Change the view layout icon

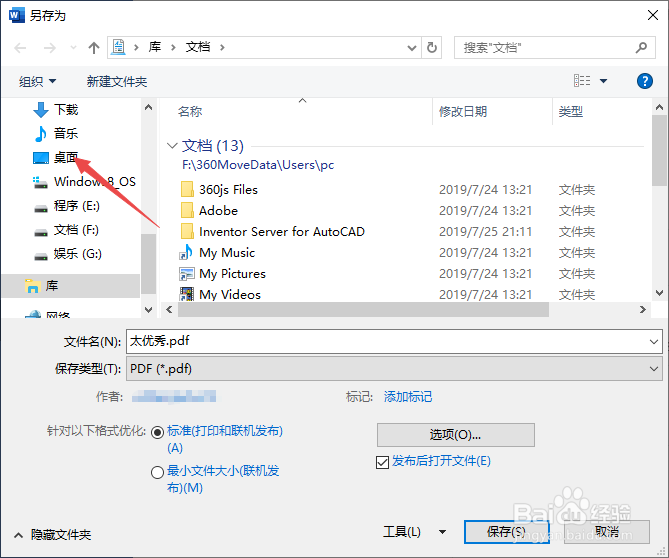[x=582, y=81]
